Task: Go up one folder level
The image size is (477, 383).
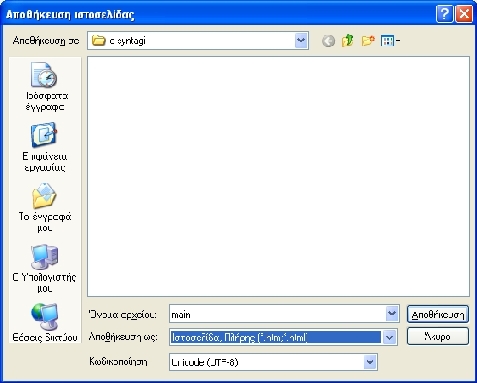Action: 348,41
